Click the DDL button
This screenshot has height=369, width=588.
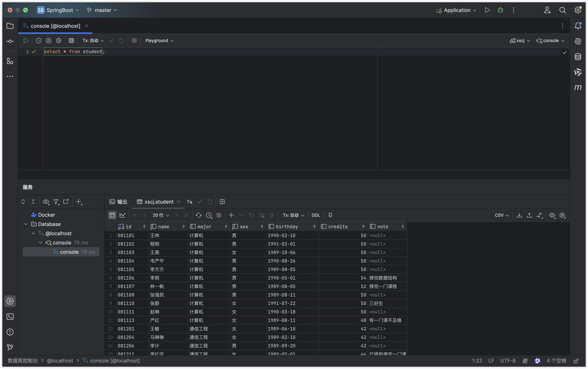pyautogui.click(x=315, y=215)
